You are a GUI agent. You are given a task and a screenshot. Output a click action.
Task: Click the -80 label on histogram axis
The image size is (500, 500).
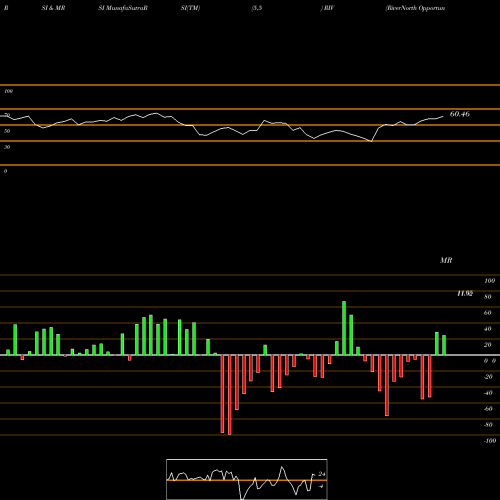pyautogui.click(x=488, y=425)
